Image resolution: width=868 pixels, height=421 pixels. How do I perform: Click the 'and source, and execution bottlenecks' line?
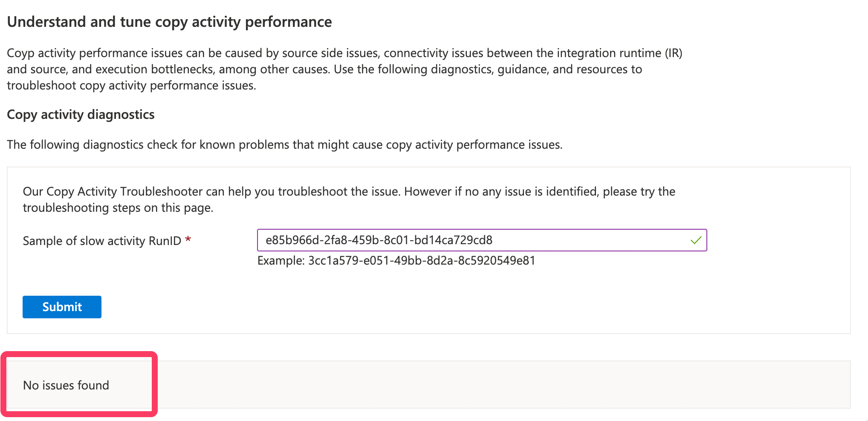coord(324,69)
